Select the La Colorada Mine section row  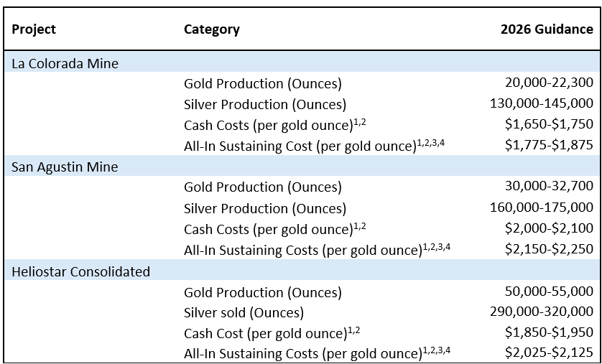click(x=65, y=63)
